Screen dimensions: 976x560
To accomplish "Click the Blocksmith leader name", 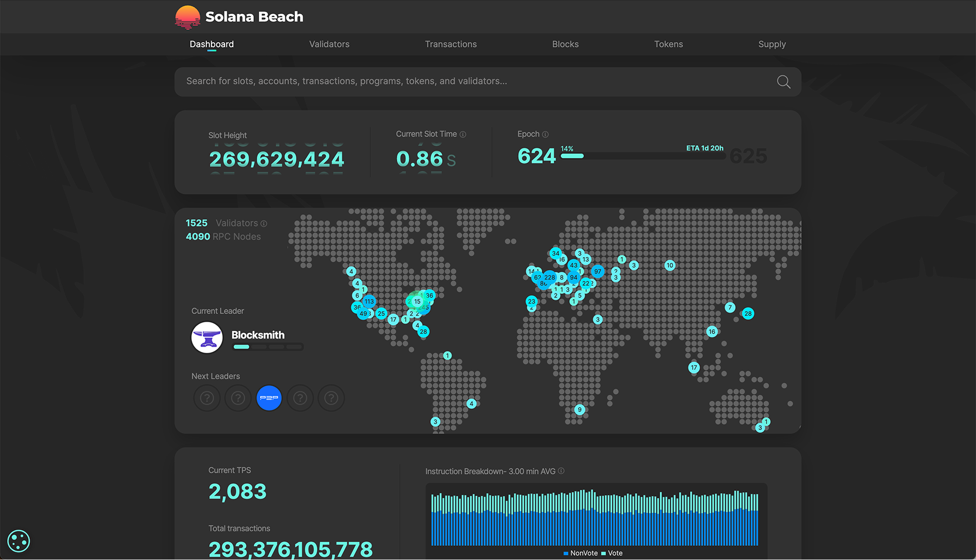I will [x=258, y=335].
